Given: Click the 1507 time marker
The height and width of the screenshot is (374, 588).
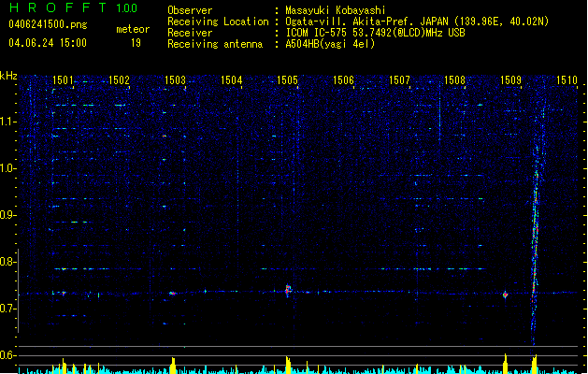Looking at the screenshot, I should click(x=399, y=79).
